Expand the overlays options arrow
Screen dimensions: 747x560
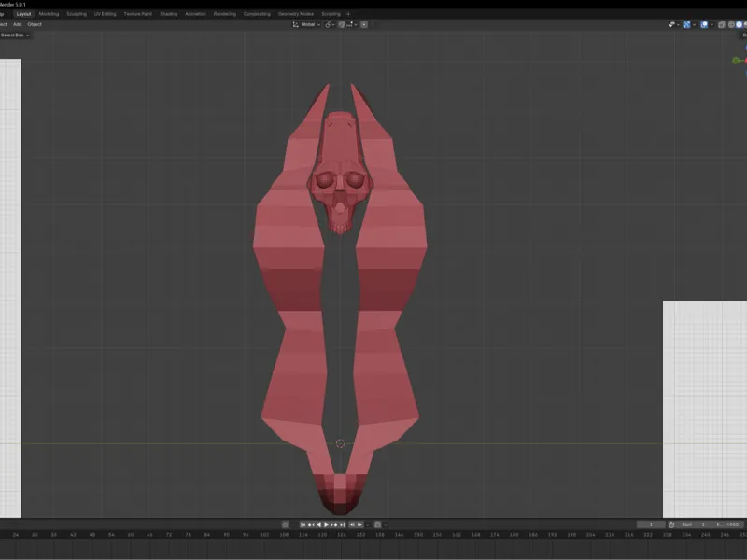(x=712, y=25)
